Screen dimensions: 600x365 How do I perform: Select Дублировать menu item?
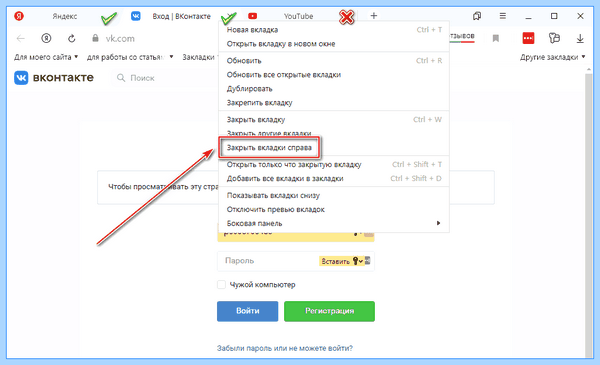(x=334, y=89)
